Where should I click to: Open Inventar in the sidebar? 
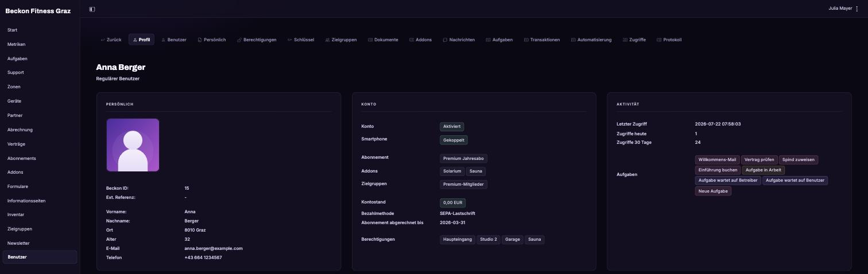tap(40, 214)
